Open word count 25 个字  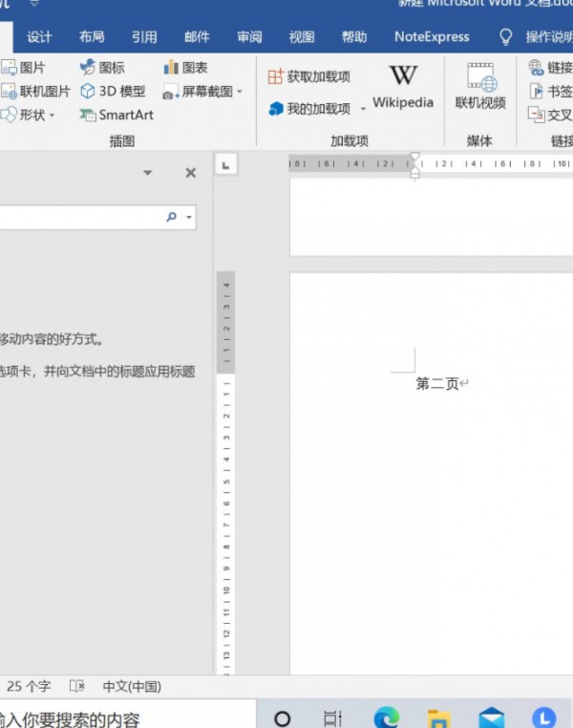click(29, 686)
